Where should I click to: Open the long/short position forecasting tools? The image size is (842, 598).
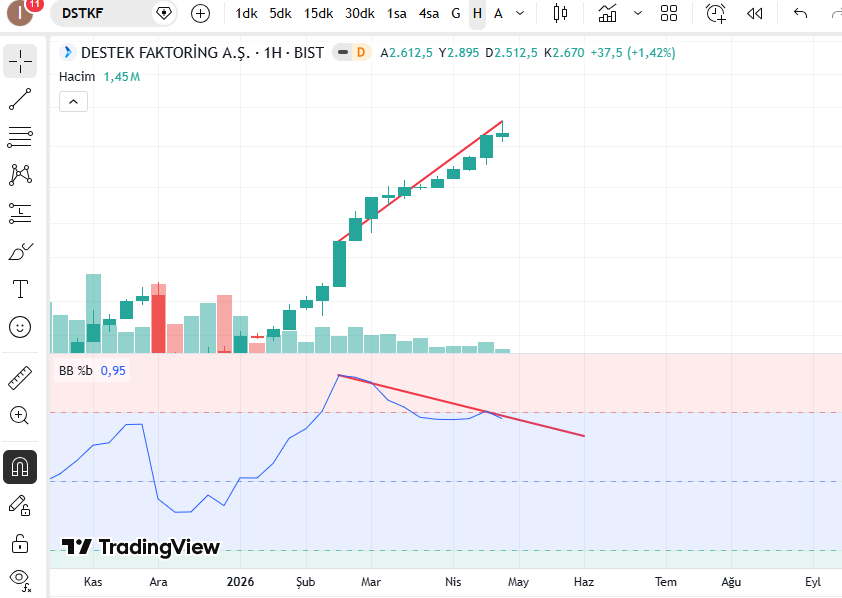coord(20,213)
